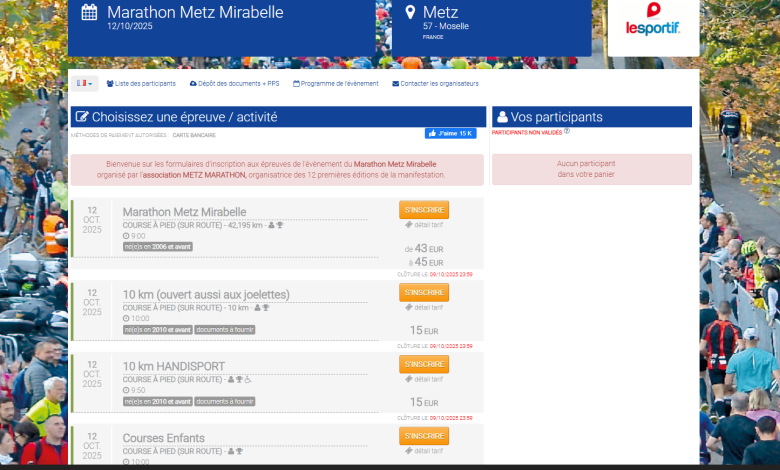This screenshot has height=470, width=780.
Task: Click the edit icon in Choisissez une épreuve header
Action: coord(82,117)
